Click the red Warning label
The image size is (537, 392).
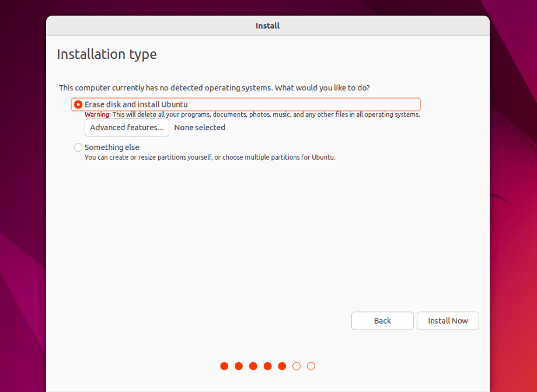(97, 115)
